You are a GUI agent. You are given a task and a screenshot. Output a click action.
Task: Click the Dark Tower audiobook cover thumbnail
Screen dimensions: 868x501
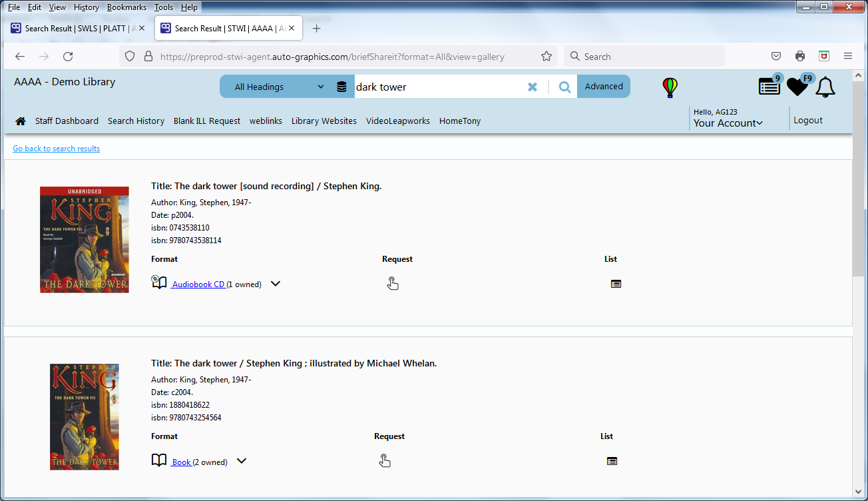(85, 240)
